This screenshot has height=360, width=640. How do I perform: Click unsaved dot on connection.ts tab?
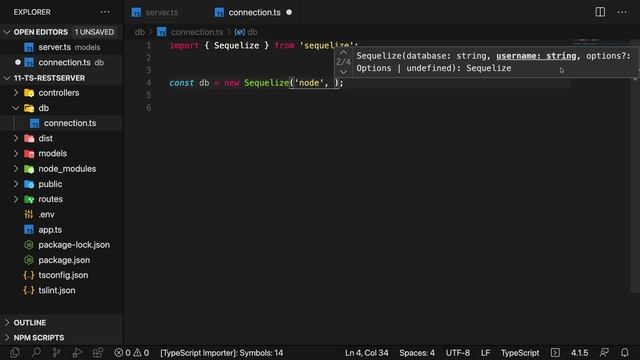pos(289,12)
